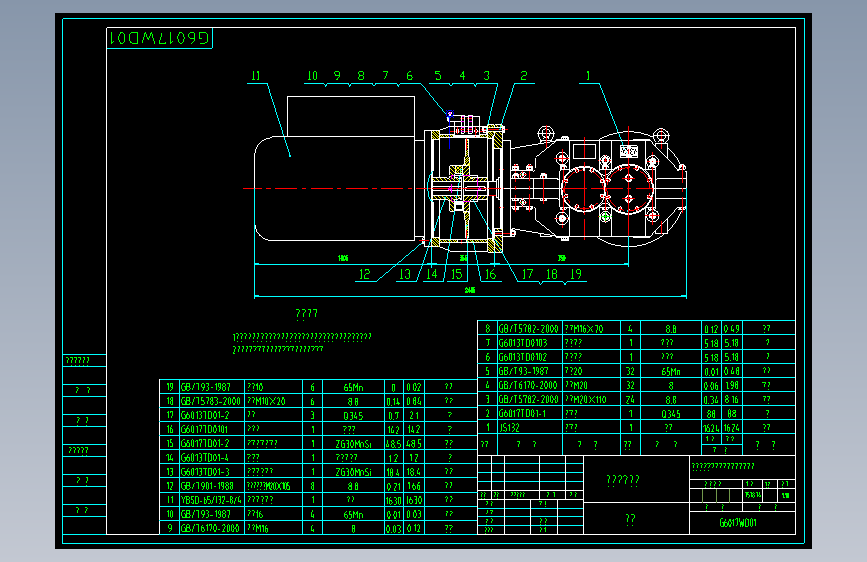
Task: Select part callout number 18 below the assembly
Action: tap(552, 274)
